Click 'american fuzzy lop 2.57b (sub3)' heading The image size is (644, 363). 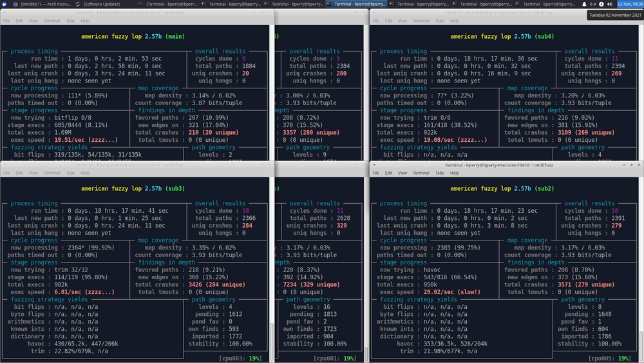click(x=133, y=188)
